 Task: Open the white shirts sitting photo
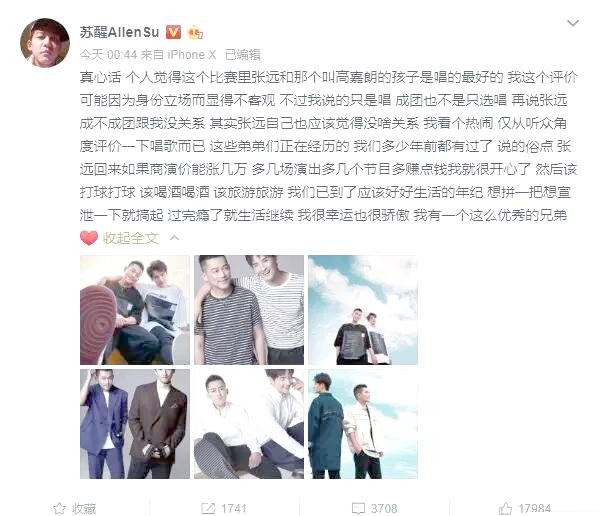click(x=249, y=424)
